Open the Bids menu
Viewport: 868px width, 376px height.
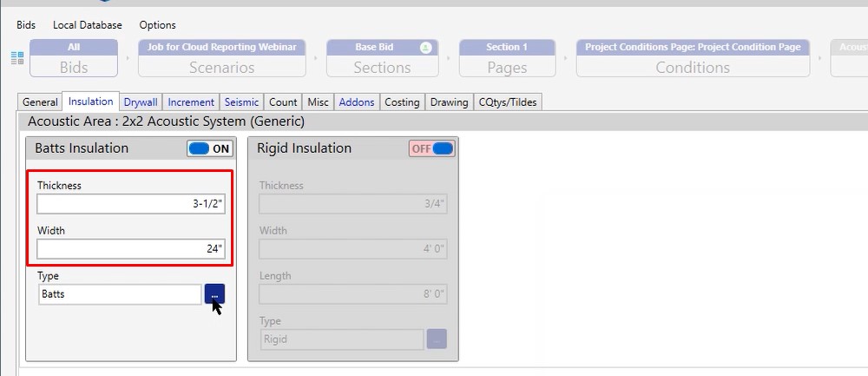point(26,25)
